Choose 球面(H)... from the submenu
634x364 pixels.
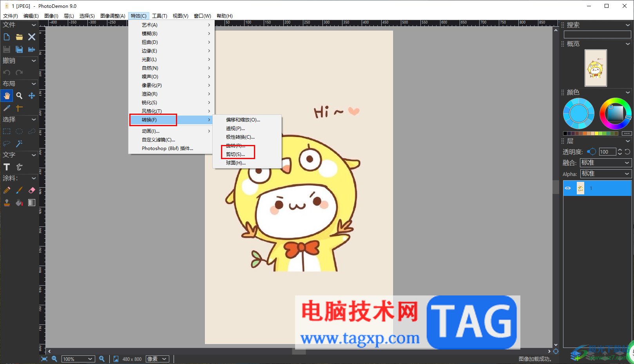[247, 163]
